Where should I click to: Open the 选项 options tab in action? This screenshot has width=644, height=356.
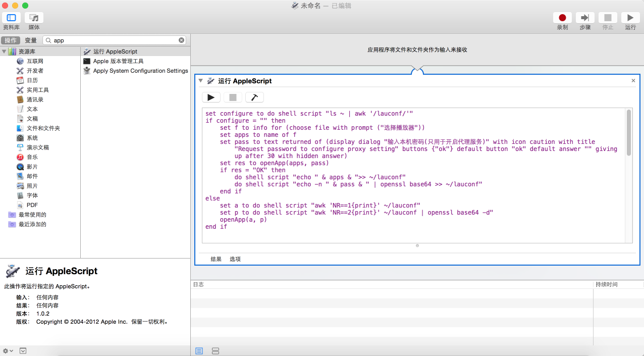click(235, 259)
